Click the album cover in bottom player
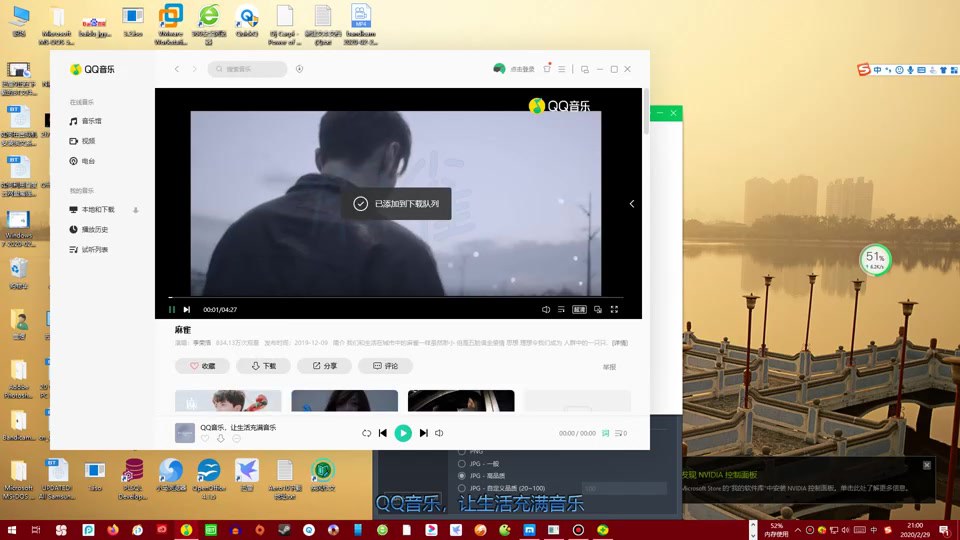Image resolution: width=960 pixels, height=540 pixels. pos(185,433)
